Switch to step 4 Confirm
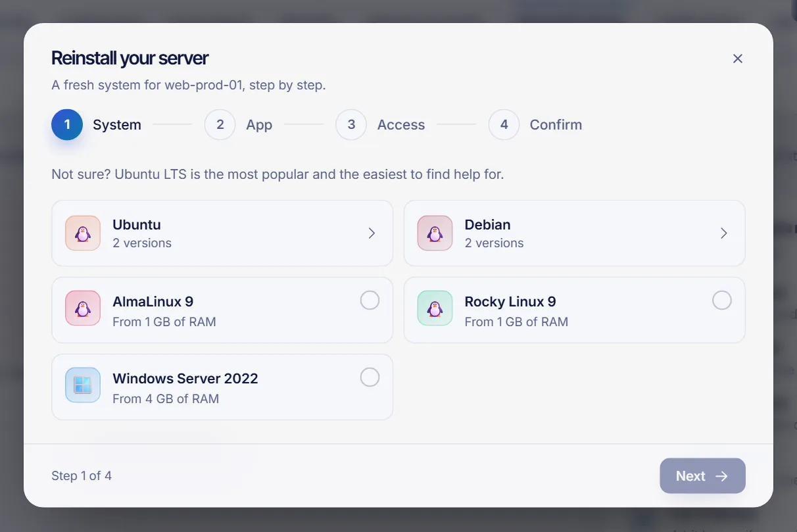The height and width of the screenshot is (532, 797). 535,125
